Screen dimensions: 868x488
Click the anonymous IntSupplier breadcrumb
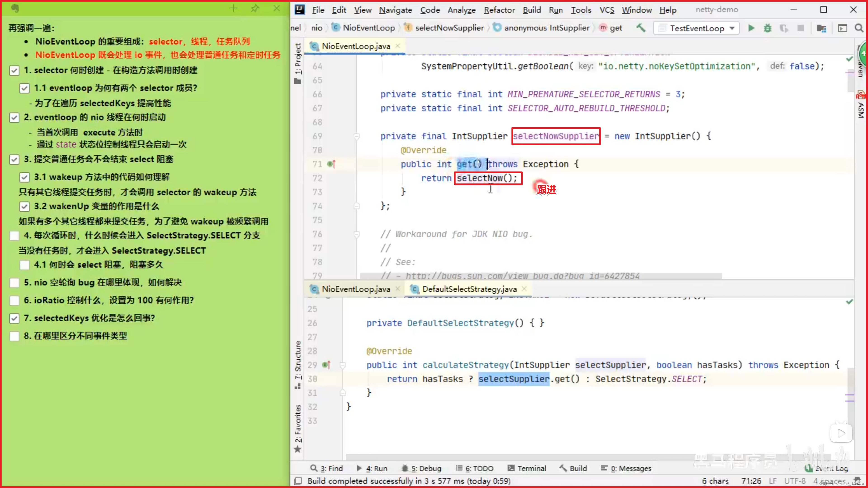click(542, 28)
